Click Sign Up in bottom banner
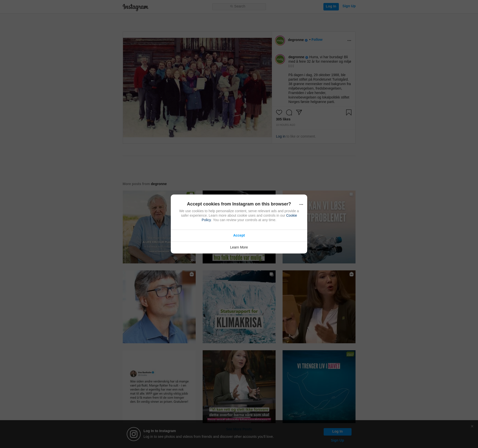Screen dimensions: 478x448 point(338,441)
